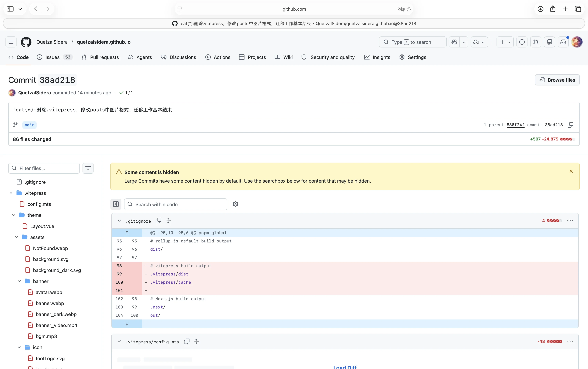The image size is (588, 369).
Task: Click the Browse files button
Action: point(557,80)
